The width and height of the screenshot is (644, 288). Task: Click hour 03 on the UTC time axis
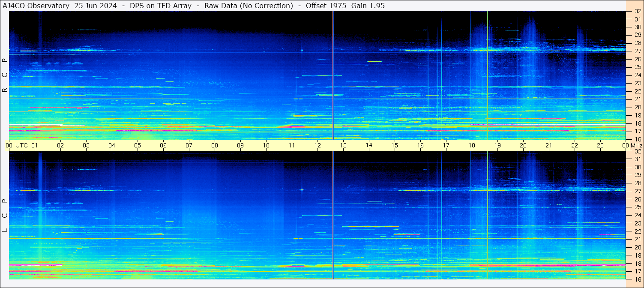tap(86, 145)
